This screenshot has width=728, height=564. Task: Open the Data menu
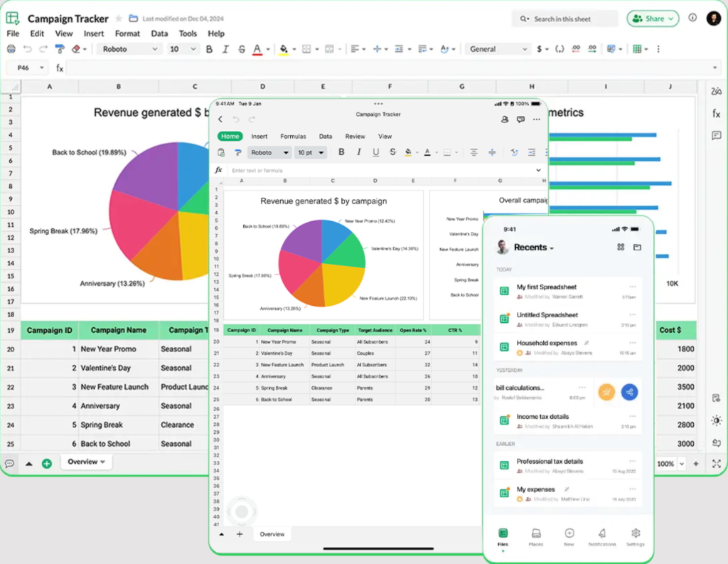click(x=159, y=33)
